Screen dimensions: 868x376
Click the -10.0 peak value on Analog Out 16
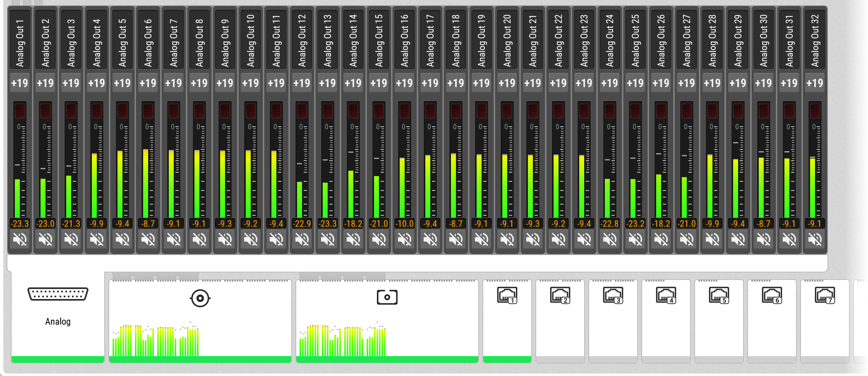pos(405,224)
